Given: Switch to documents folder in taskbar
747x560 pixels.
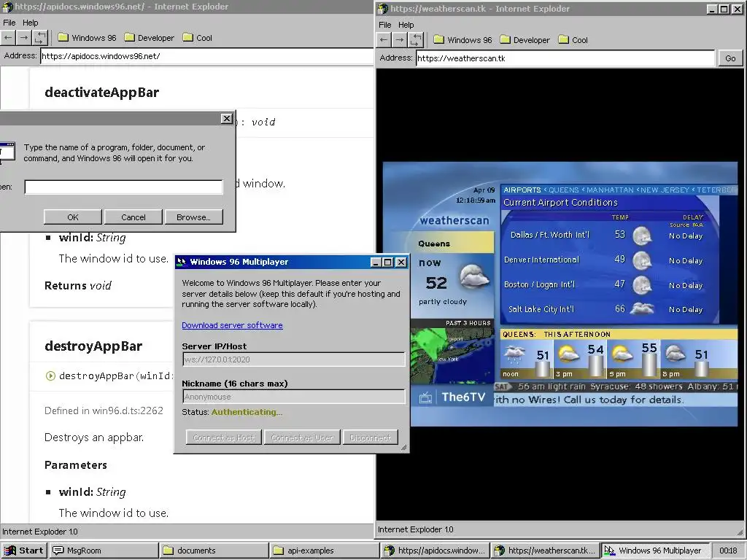Looking at the screenshot, I should 214,551.
